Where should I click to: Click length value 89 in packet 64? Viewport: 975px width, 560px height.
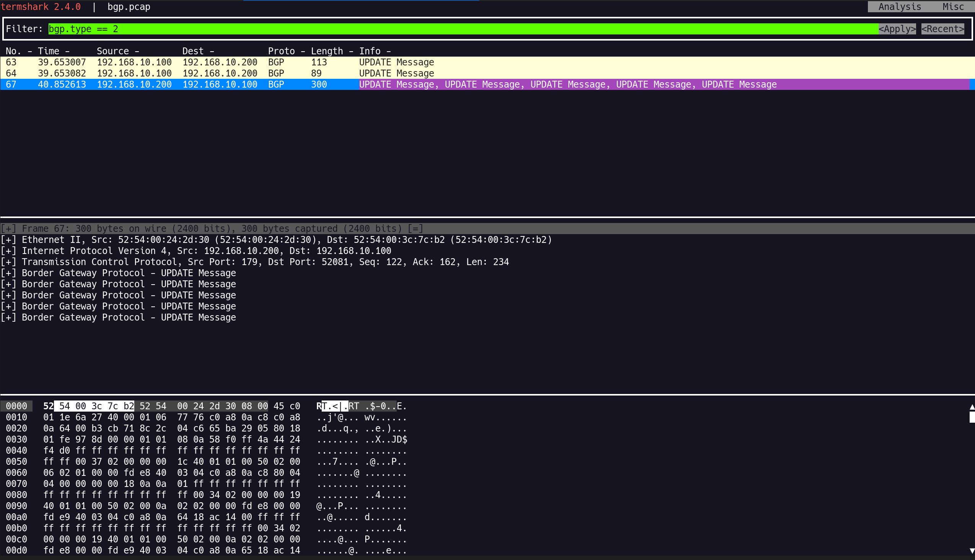[316, 73]
